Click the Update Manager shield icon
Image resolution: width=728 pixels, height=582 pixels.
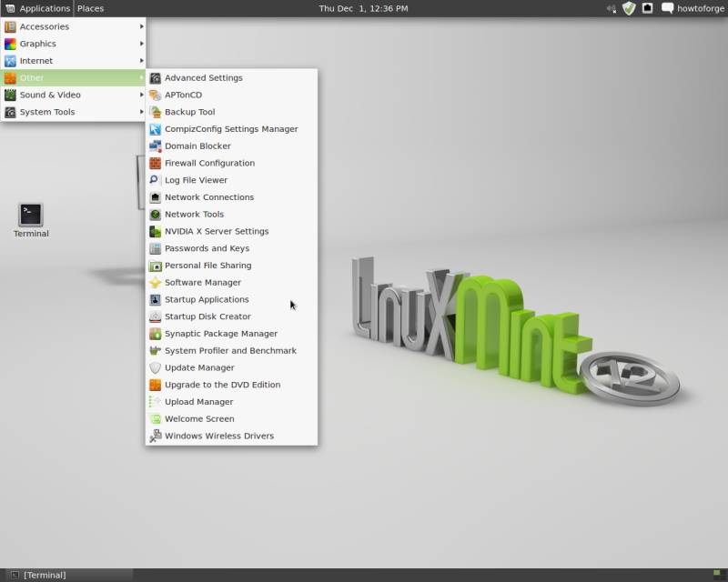click(155, 368)
